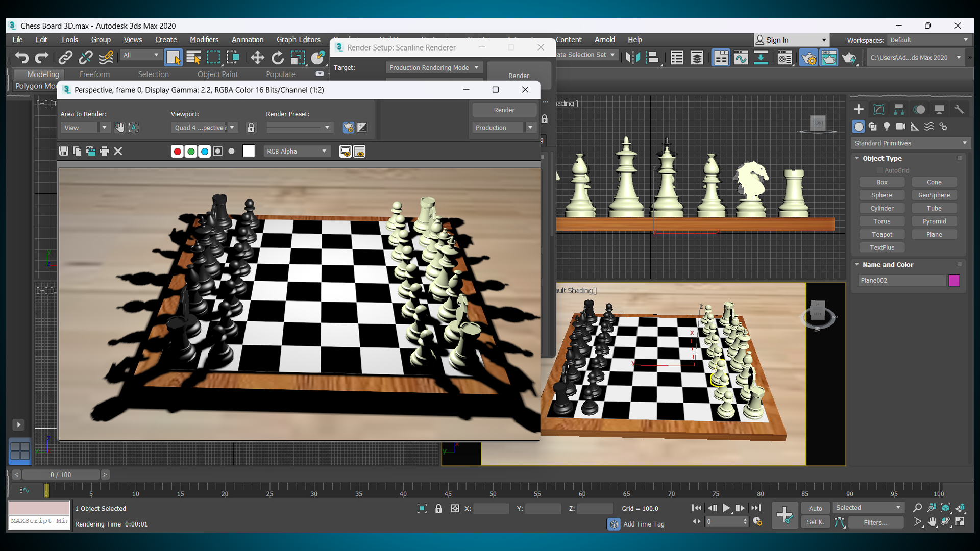Open the Production render mode dropdown
Viewport: 980px width, 551px height.
click(504, 128)
